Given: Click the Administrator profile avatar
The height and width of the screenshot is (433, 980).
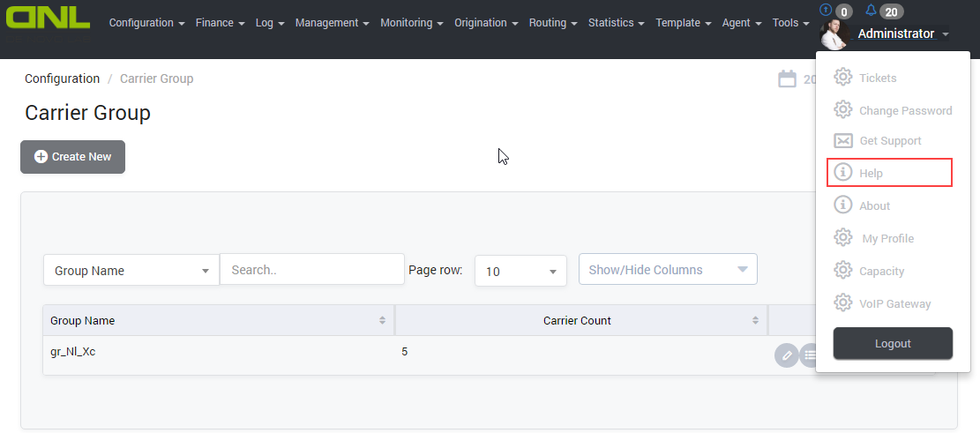Looking at the screenshot, I should point(834,34).
